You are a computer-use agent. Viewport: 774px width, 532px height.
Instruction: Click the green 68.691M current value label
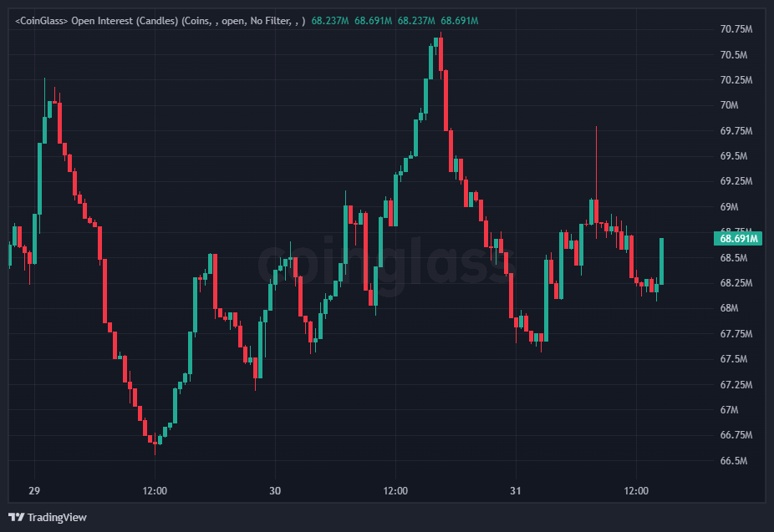737,238
